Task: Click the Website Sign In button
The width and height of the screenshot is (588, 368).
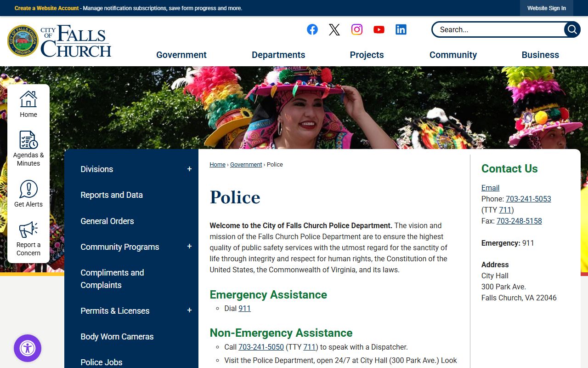Action: pos(547,8)
